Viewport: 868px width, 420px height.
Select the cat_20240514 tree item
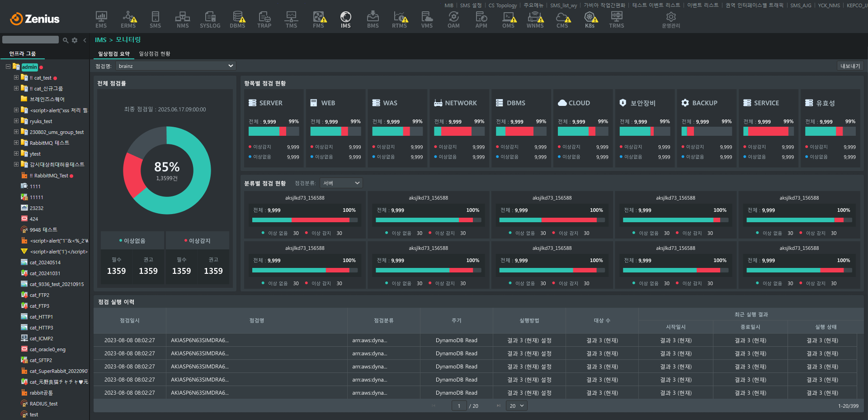[45, 262]
